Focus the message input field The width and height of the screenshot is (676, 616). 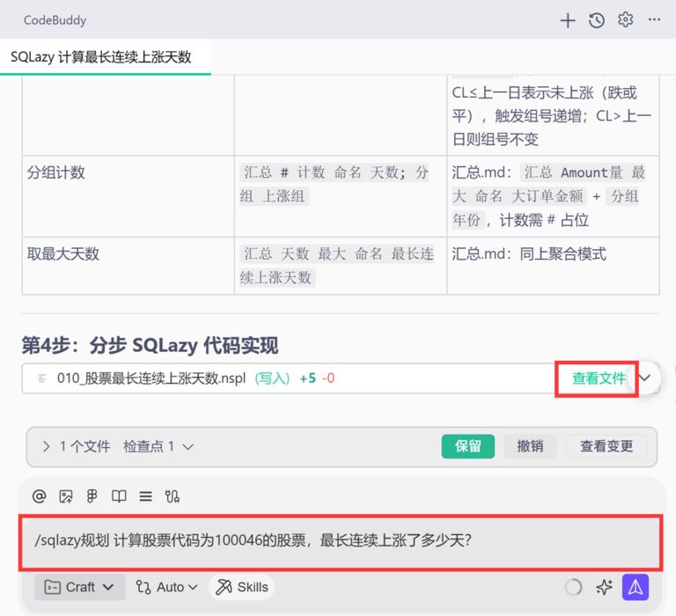click(341, 541)
